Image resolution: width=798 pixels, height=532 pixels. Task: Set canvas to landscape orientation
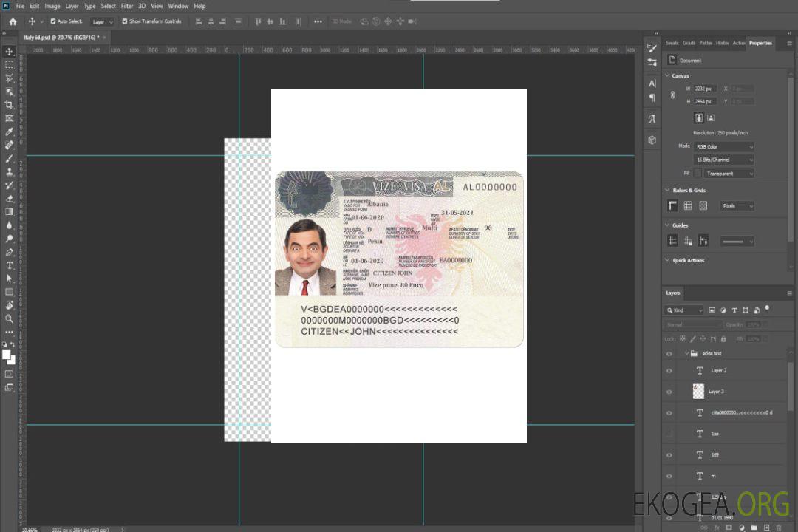point(711,117)
